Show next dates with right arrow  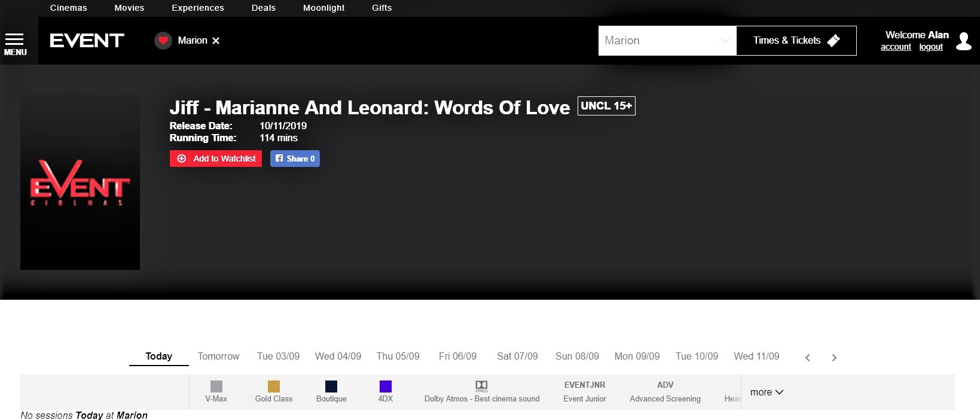coord(834,357)
